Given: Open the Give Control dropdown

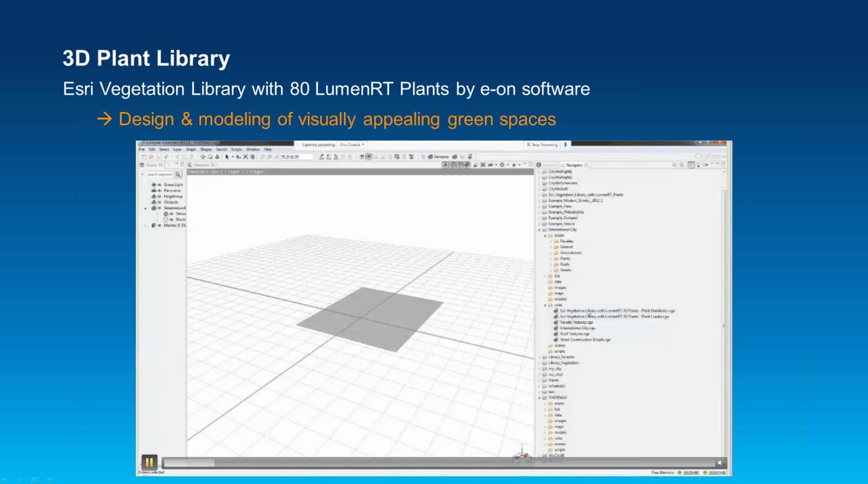Looking at the screenshot, I should coord(352,145).
